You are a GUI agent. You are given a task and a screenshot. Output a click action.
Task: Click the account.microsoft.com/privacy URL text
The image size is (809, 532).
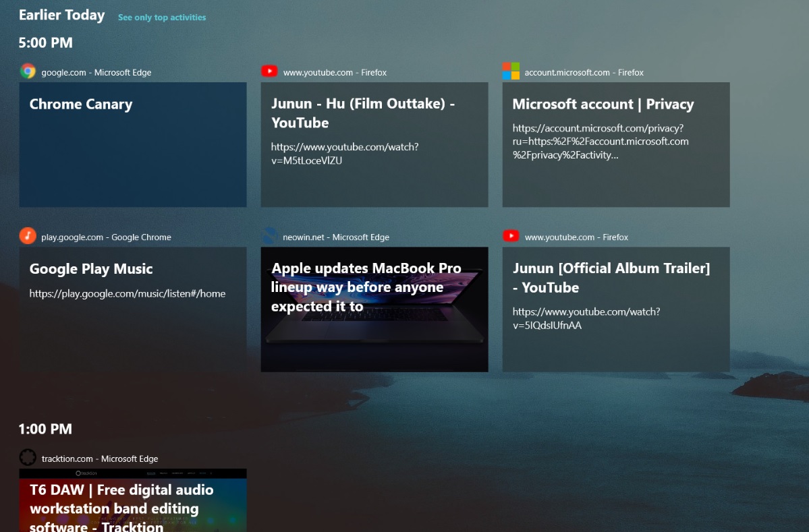pyautogui.click(x=601, y=141)
